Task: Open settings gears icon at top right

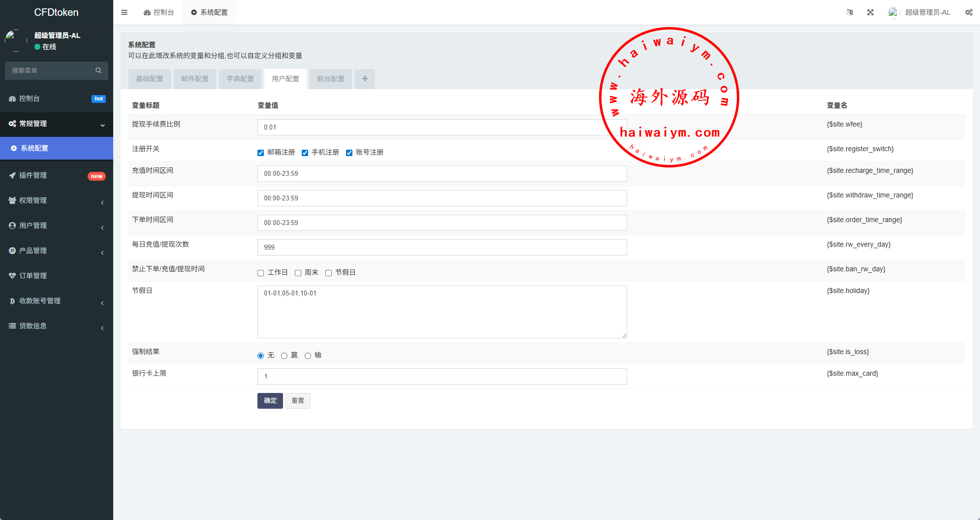Action: click(969, 12)
